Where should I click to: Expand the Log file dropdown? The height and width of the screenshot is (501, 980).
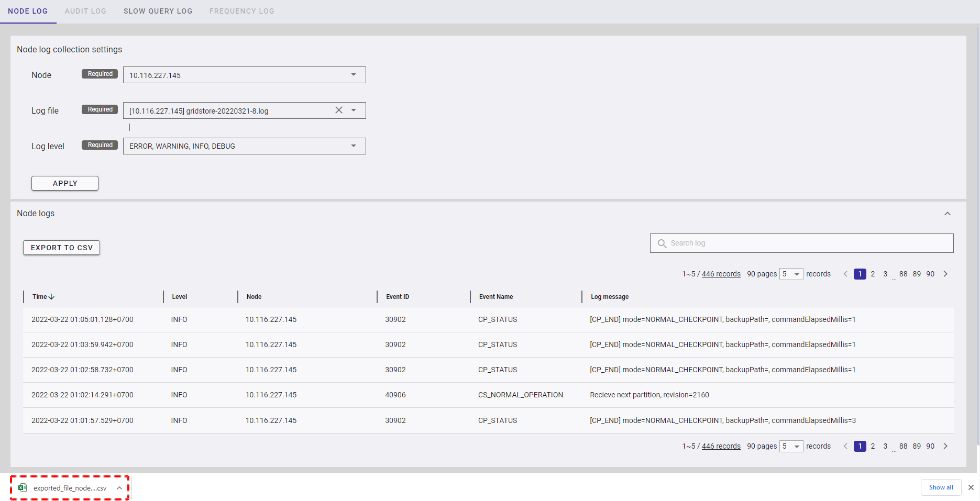[x=354, y=110]
